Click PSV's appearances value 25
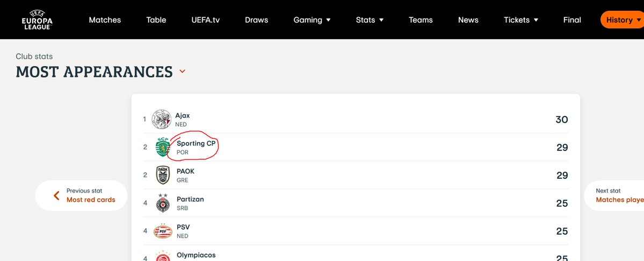 (562, 231)
